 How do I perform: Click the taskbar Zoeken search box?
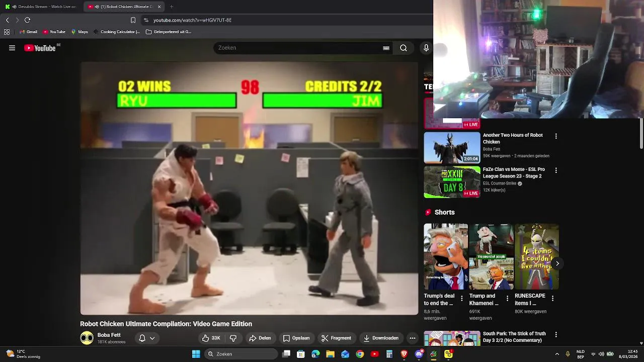(242, 354)
